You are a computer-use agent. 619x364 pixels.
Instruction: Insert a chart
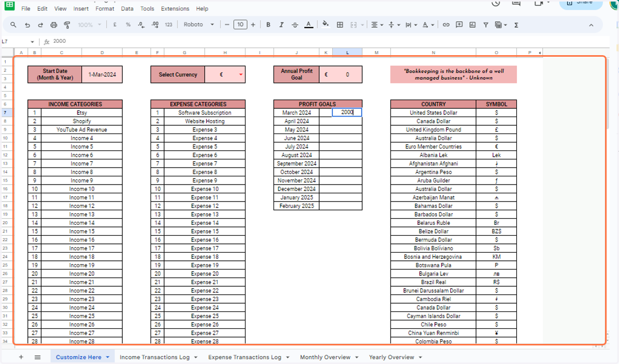pyautogui.click(x=473, y=25)
